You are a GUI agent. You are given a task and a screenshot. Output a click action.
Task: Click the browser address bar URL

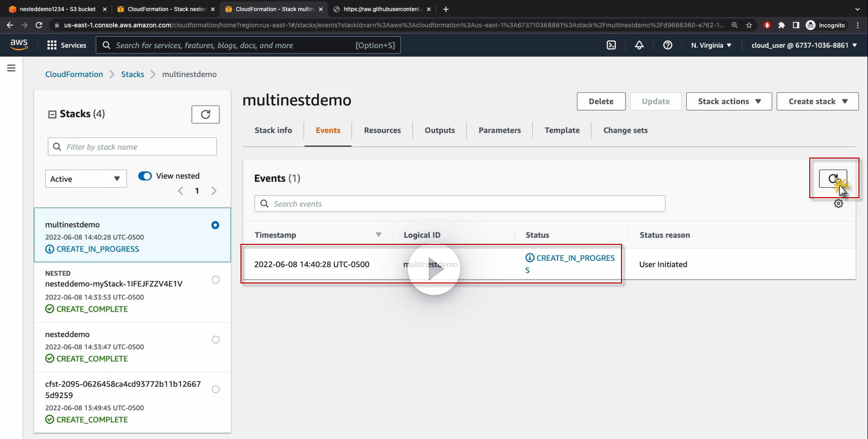click(394, 25)
